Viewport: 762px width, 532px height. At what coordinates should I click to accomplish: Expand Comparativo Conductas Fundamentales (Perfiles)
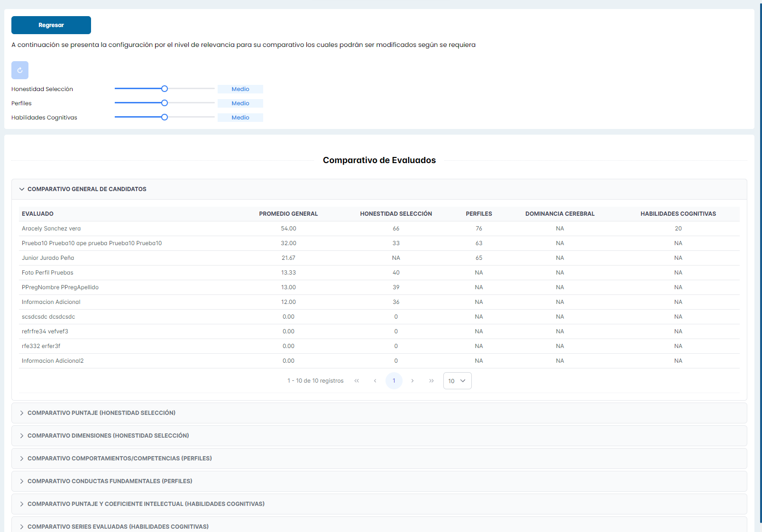[110, 481]
